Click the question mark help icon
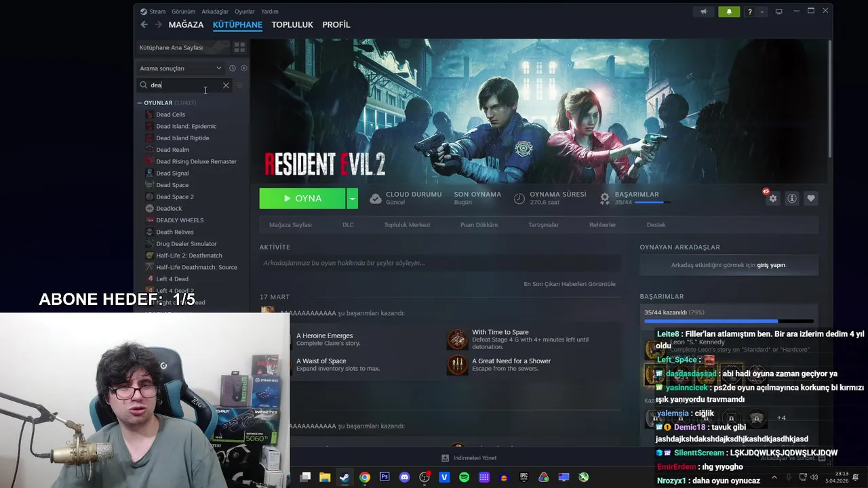This screenshot has height=488, width=868. 749,12
